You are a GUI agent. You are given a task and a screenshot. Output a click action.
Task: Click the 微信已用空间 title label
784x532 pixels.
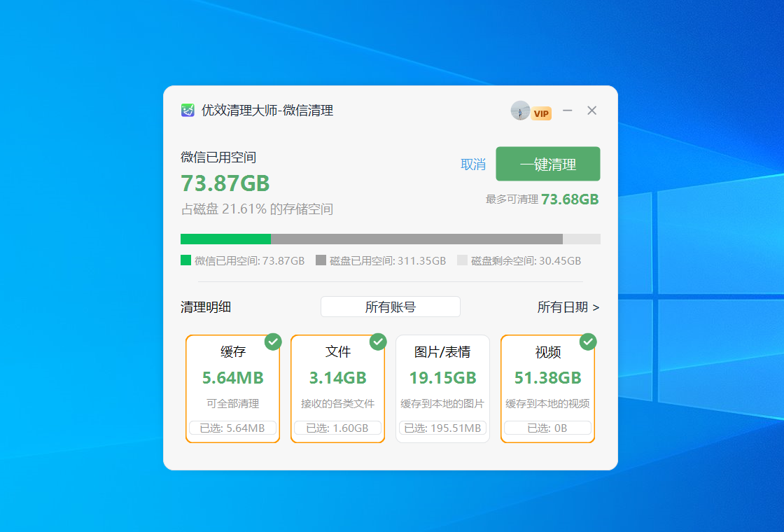[x=218, y=157]
